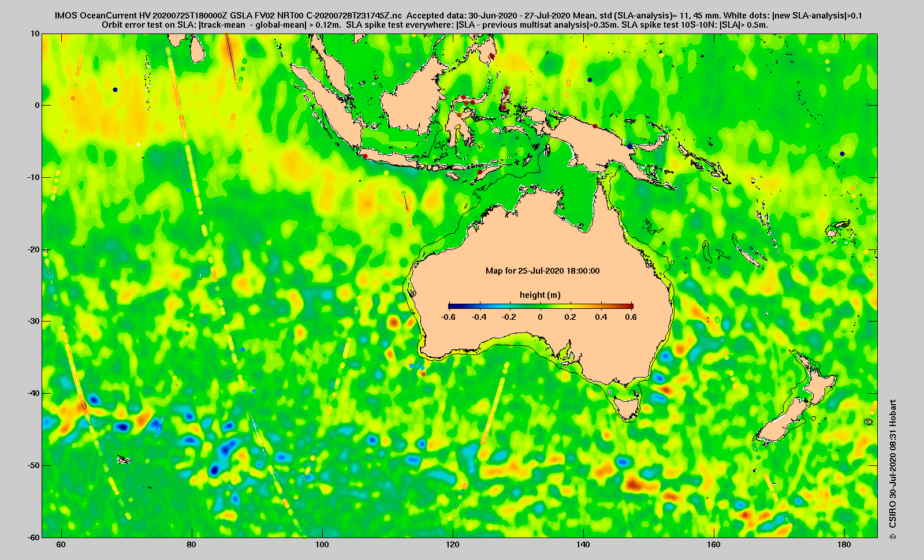Click latitude axis label -30
The height and width of the screenshot is (560, 924).
pos(34,321)
